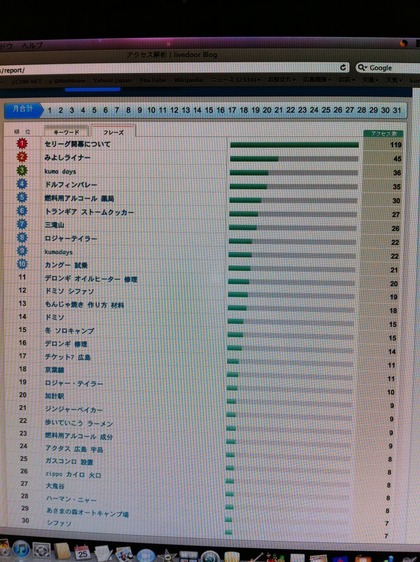
Task: Switch to the キーワード tab
Action: click(66, 132)
